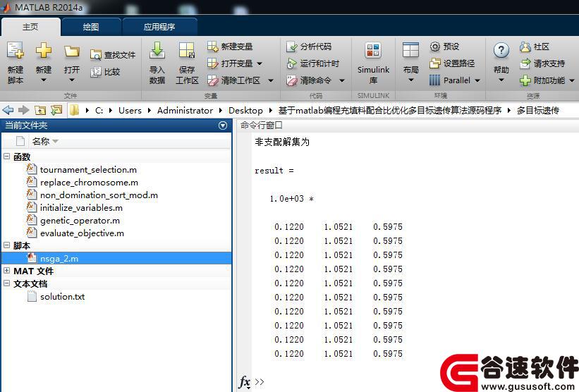
Task: Click the Help (帮助) question mark icon
Action: (501, 51)
